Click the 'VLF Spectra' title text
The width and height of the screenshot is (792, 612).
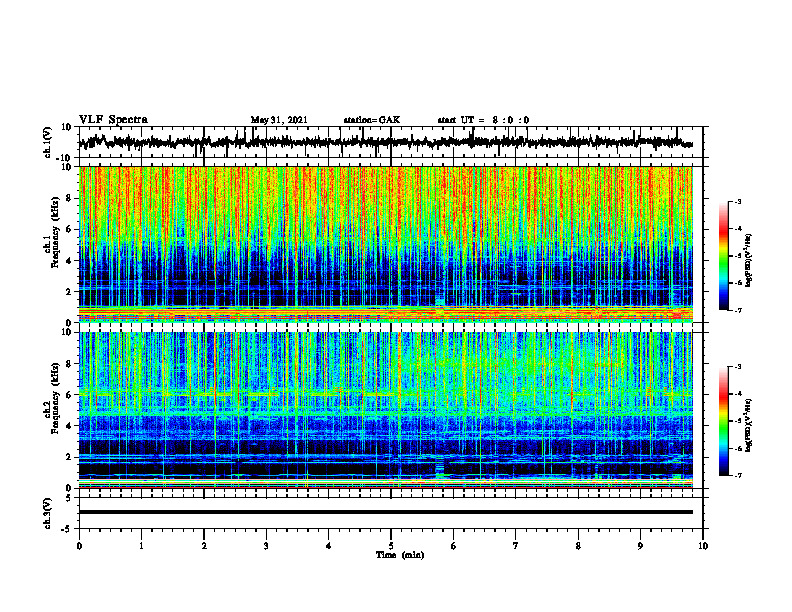coord(113,120)
